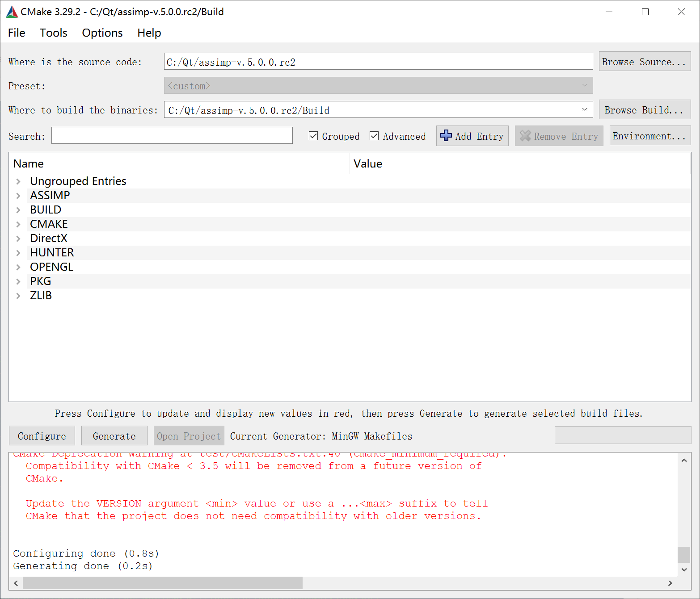Viewport: 700px width, 599px height.
Task: Open the Environment settings button
Action: click(650, 136)
